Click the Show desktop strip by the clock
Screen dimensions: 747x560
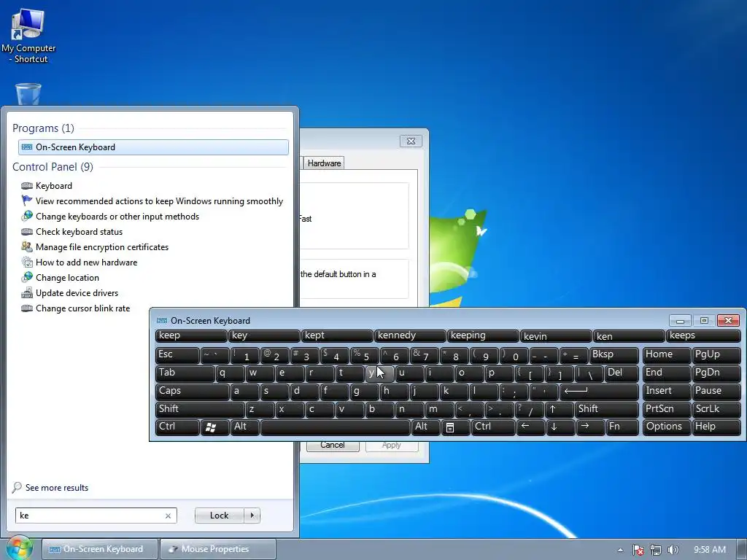click(x=743, y=549)
